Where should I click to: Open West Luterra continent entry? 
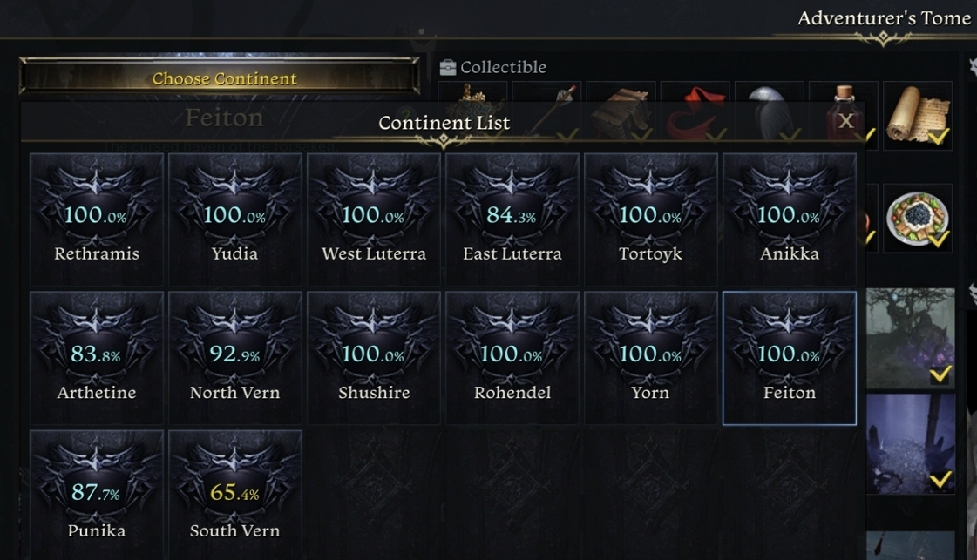(374, 219)
